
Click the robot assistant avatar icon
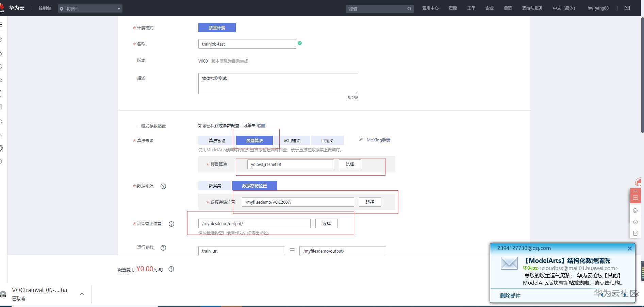tap(639, 182)
